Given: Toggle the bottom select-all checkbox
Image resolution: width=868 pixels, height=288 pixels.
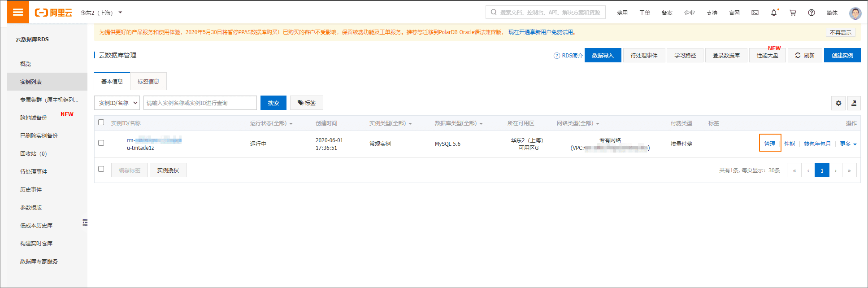Looking at the screenshot, I should 101,169.
